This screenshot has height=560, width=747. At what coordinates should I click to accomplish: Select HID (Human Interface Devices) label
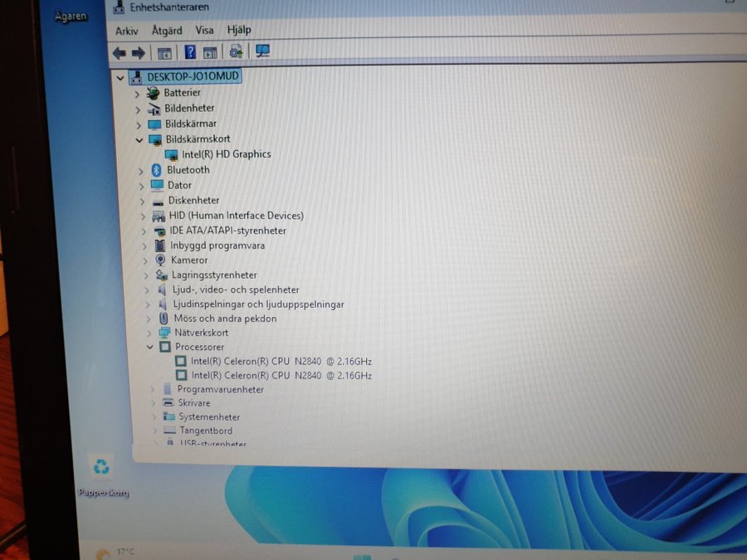pyautogui.click(x=237, y=216)
